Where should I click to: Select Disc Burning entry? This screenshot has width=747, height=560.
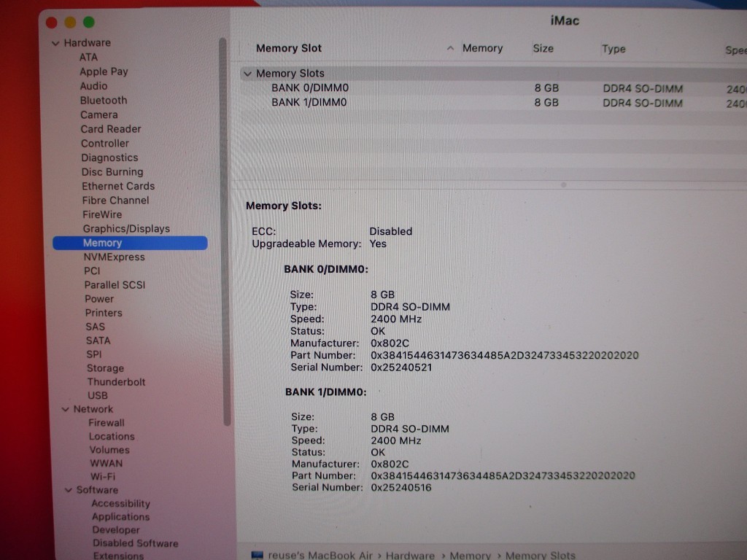112,172
